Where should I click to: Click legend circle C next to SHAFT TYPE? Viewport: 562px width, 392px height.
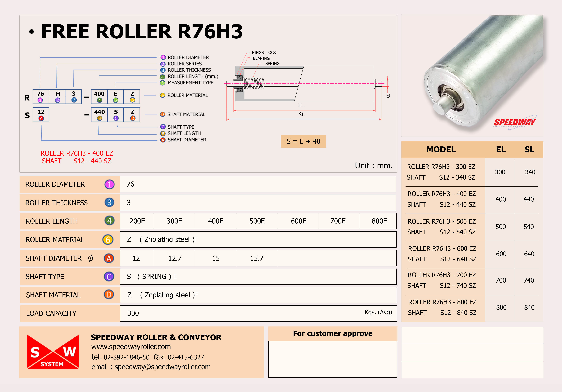click(163, 127)
